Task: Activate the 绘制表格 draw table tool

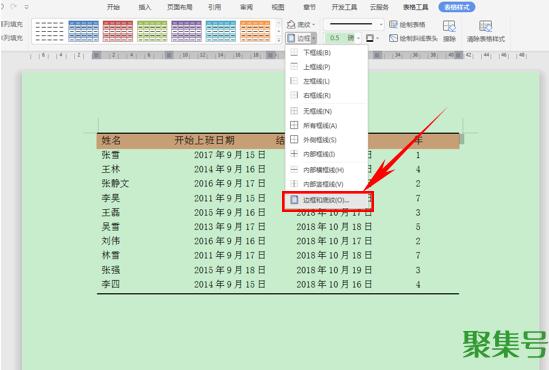Action: (x=407, y=25)
